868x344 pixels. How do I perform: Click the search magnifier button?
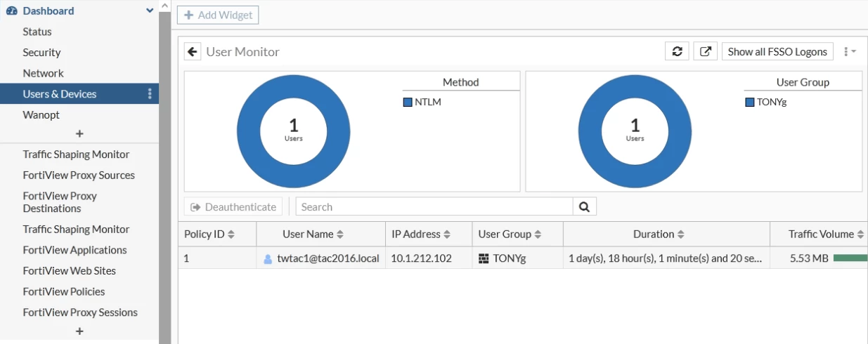[585, 206]
